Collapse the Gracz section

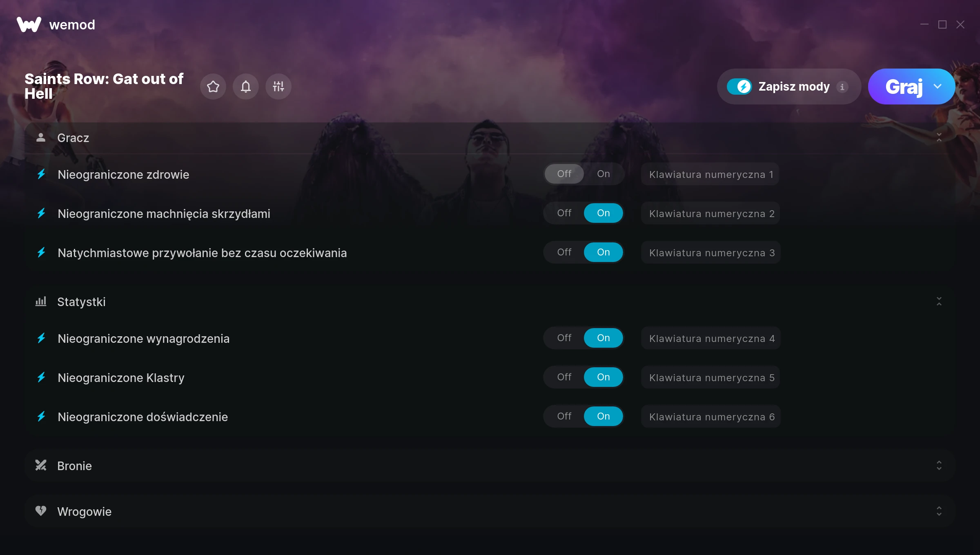pos(939,138)
